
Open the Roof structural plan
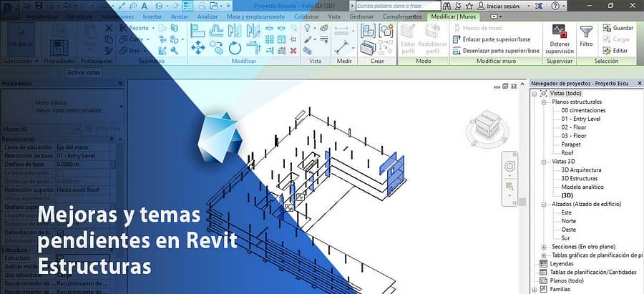[x=567, y=153]
